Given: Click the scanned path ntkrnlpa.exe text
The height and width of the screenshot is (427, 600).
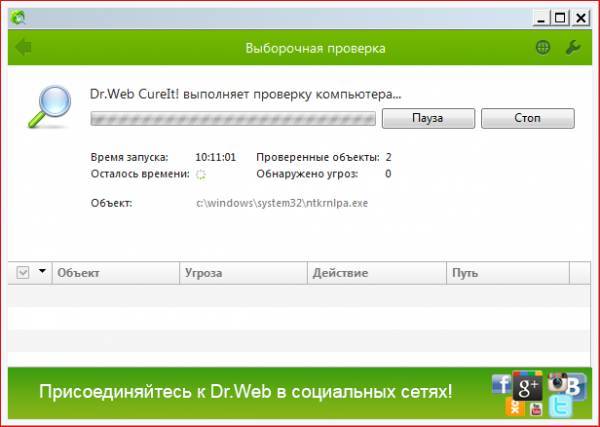Looking at the screenshot, I should tap(282, 203).
